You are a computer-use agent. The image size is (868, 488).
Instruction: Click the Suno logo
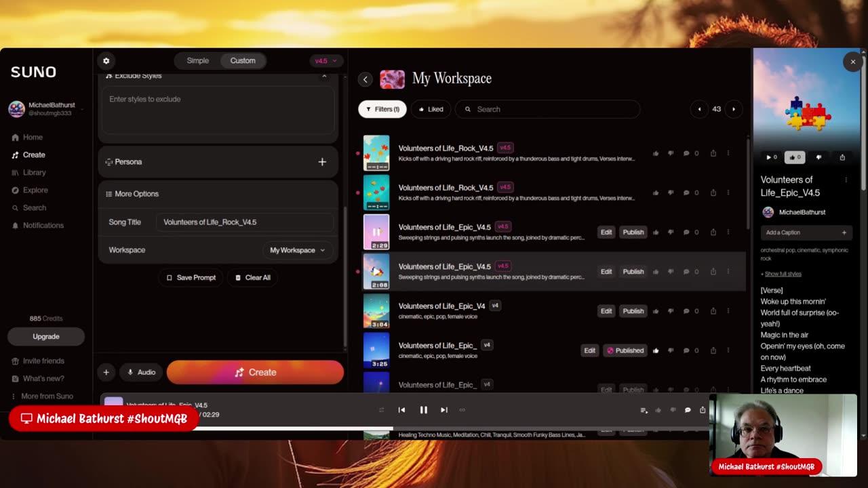tap(33, 72)
